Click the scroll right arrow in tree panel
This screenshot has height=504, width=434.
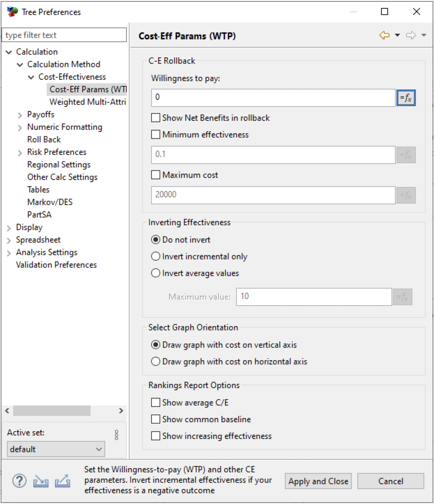[x=121, y=411]
